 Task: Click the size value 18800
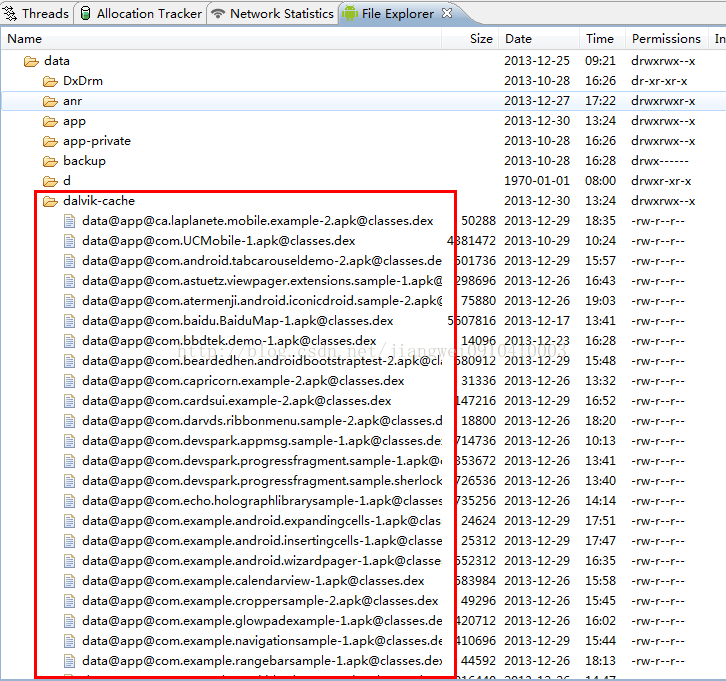478,421
